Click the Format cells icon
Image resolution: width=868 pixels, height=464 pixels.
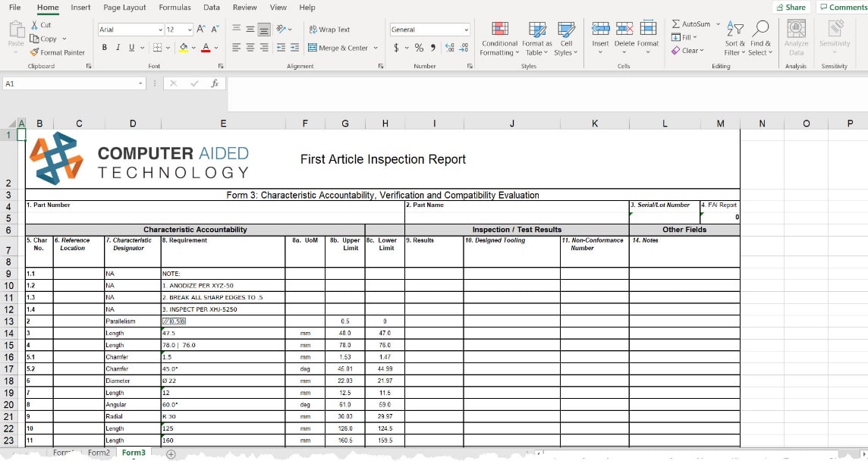[x=648, y=29]
